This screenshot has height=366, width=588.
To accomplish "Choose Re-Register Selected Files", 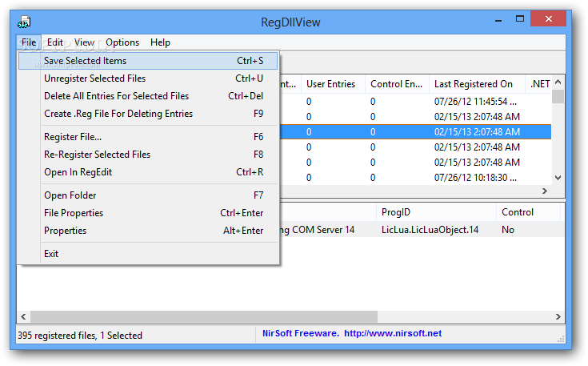I will (x=148, y=155).
